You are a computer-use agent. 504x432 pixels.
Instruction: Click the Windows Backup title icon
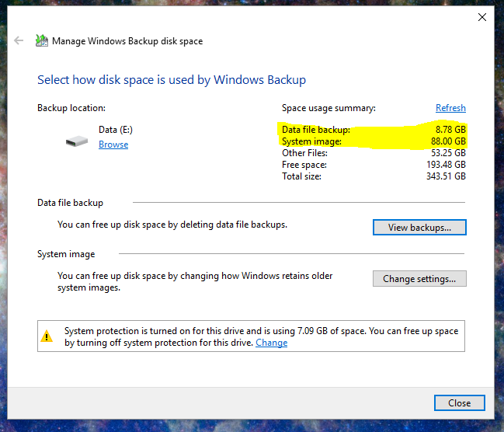pyautogui.click(x=42, y=41)
